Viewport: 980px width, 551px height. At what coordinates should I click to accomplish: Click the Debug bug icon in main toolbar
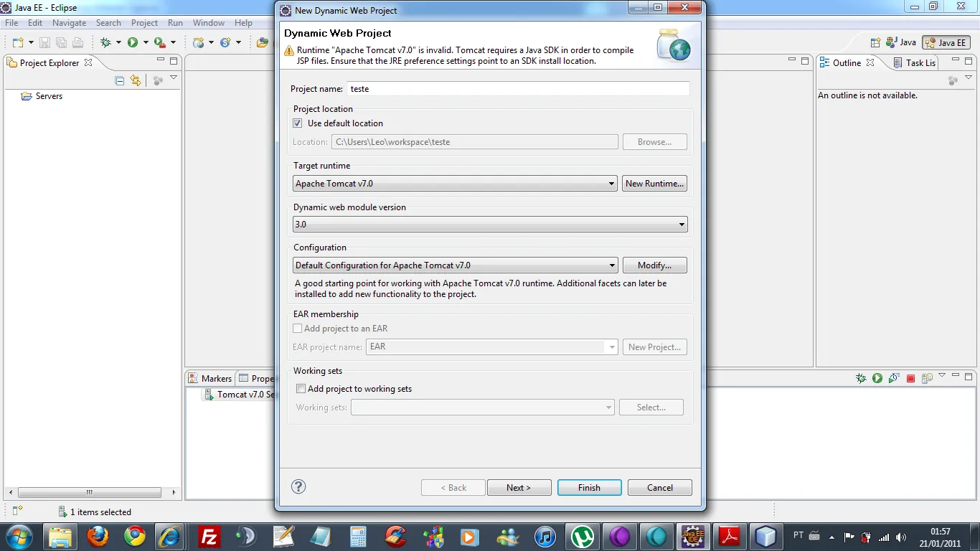tap(106, 42)
